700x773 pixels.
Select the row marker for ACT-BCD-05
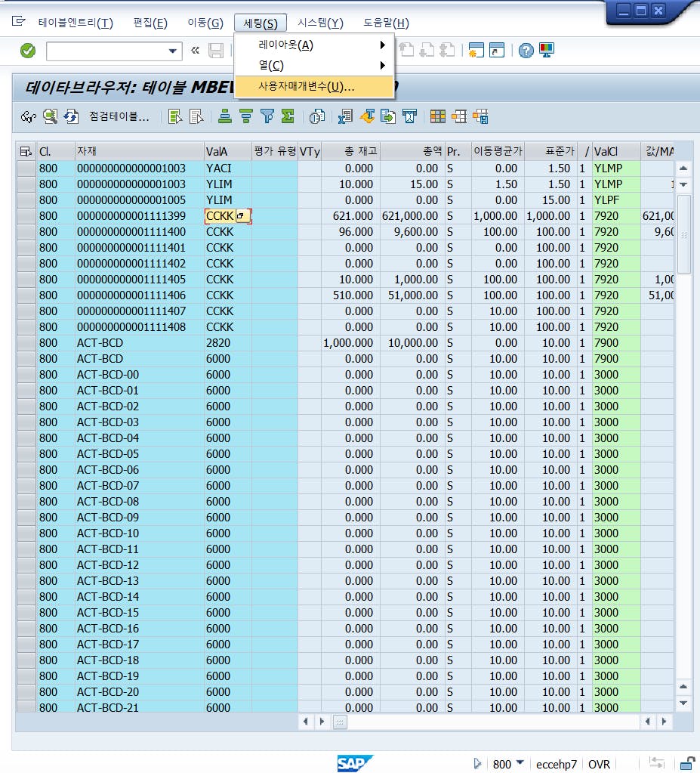click(26, 454)
